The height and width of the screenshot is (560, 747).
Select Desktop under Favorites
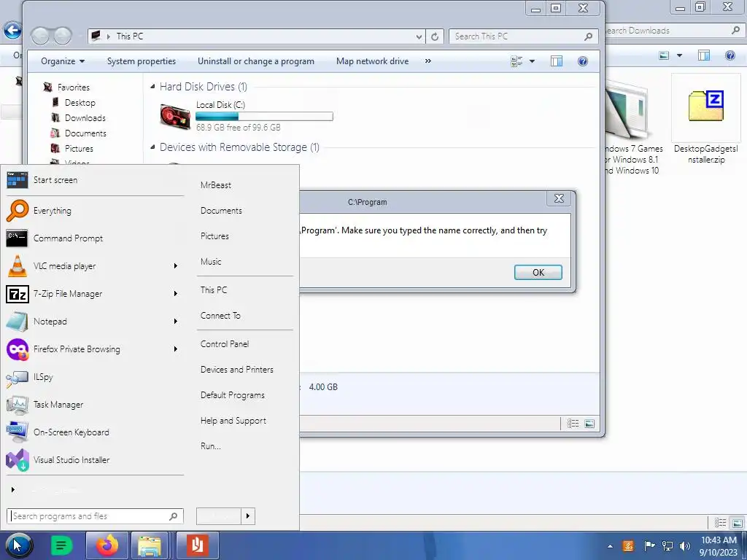(x=80, y=103)
